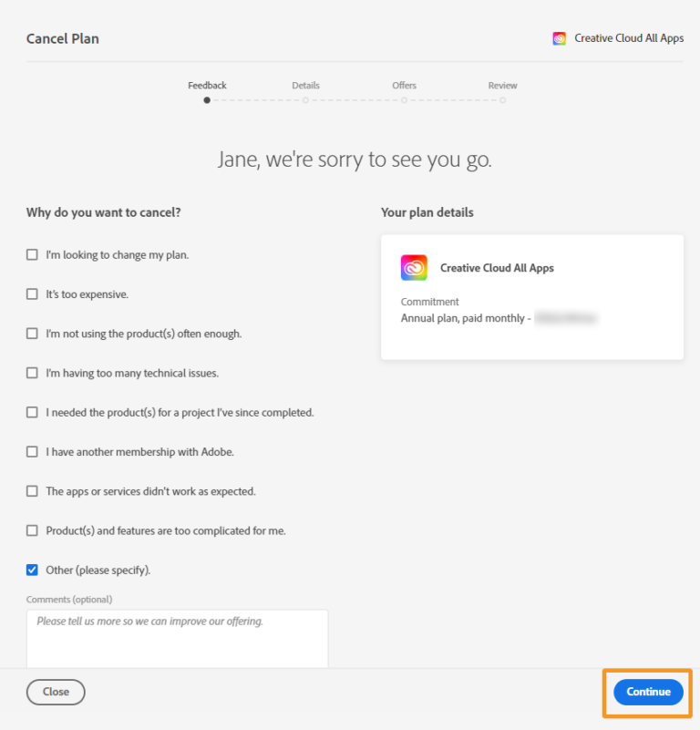Select 'The apps or services didn't work as expected'

tap(32, 491)
